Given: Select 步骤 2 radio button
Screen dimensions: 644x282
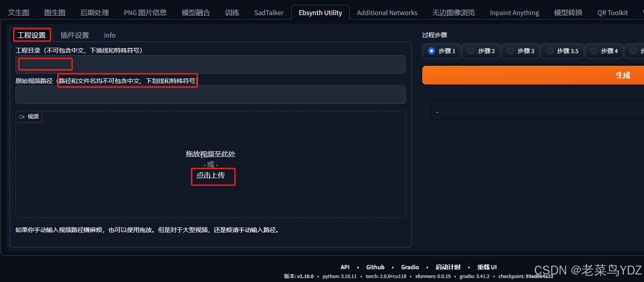Looking at the screenshot, I should (481, 51).
